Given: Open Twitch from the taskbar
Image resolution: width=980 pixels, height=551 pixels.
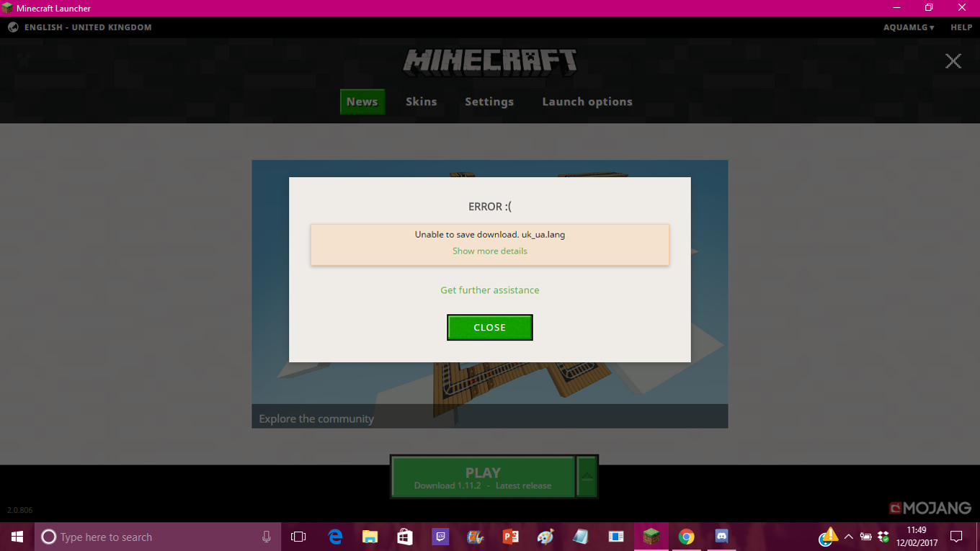Looking at the screenshot, I should (440, 537).
